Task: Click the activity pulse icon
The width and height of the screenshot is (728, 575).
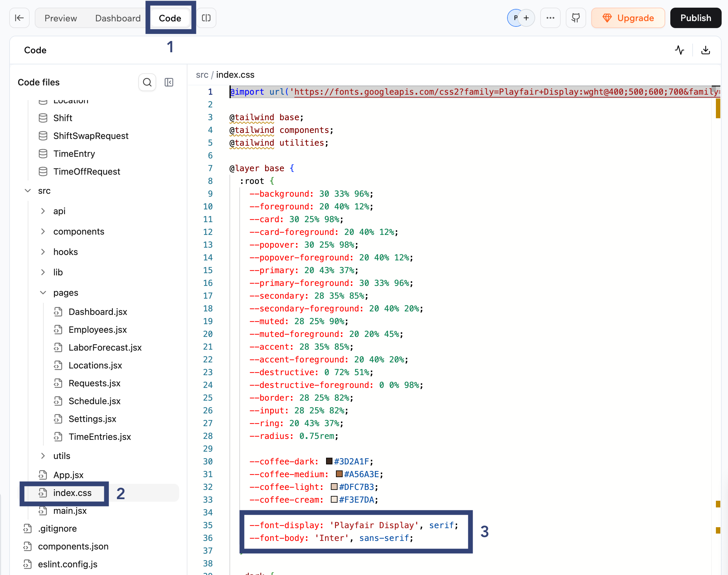Action: pos(680,50)
